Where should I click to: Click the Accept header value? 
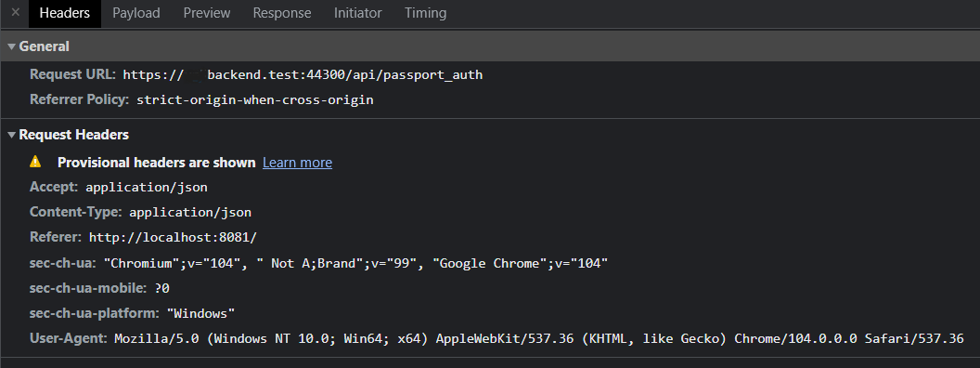click(x=147, y=187)
